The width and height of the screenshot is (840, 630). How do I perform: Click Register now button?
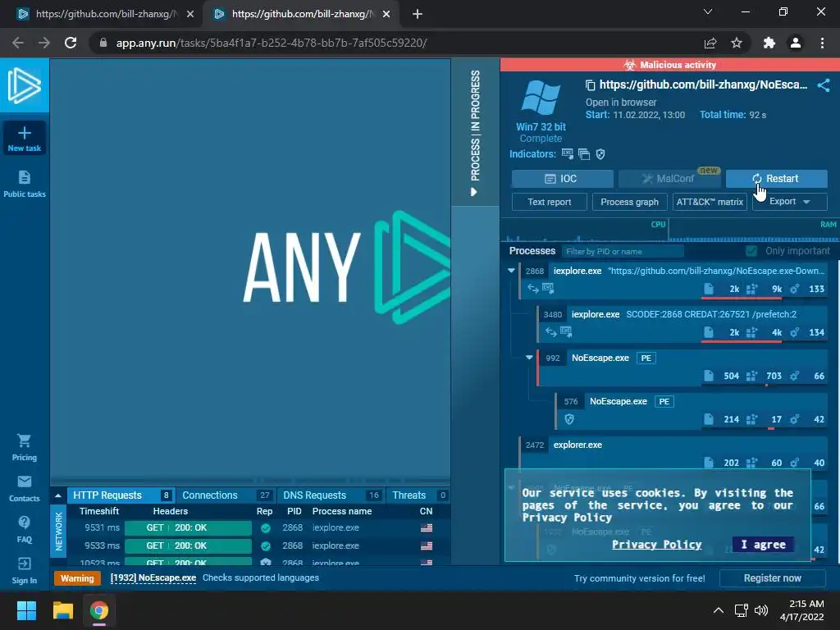(772, 578)
